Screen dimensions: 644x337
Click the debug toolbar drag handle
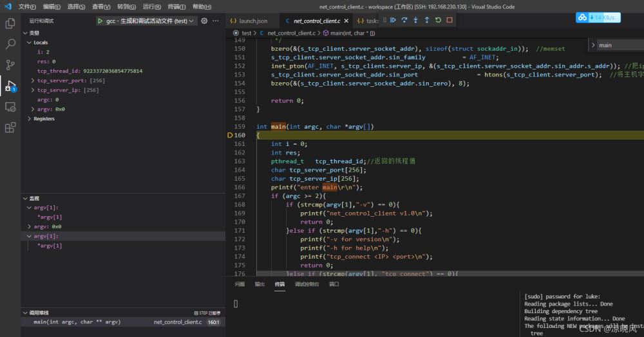[384, 20]
